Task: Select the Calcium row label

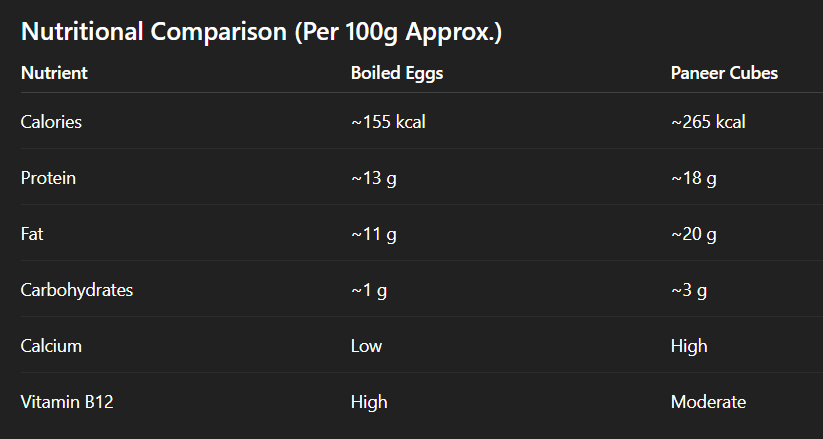Action: pos(51,346)
